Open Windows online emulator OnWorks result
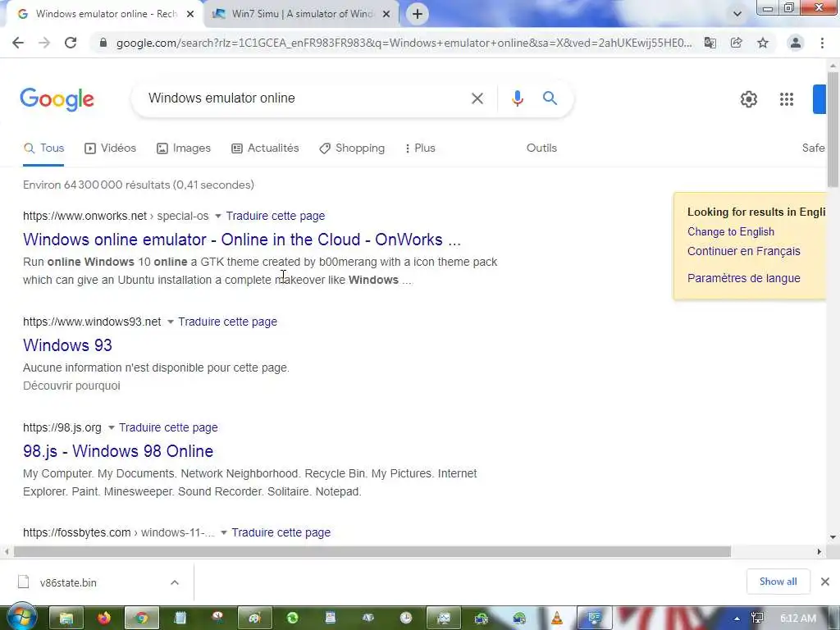 pyautogui.click(x=242, y=240)
